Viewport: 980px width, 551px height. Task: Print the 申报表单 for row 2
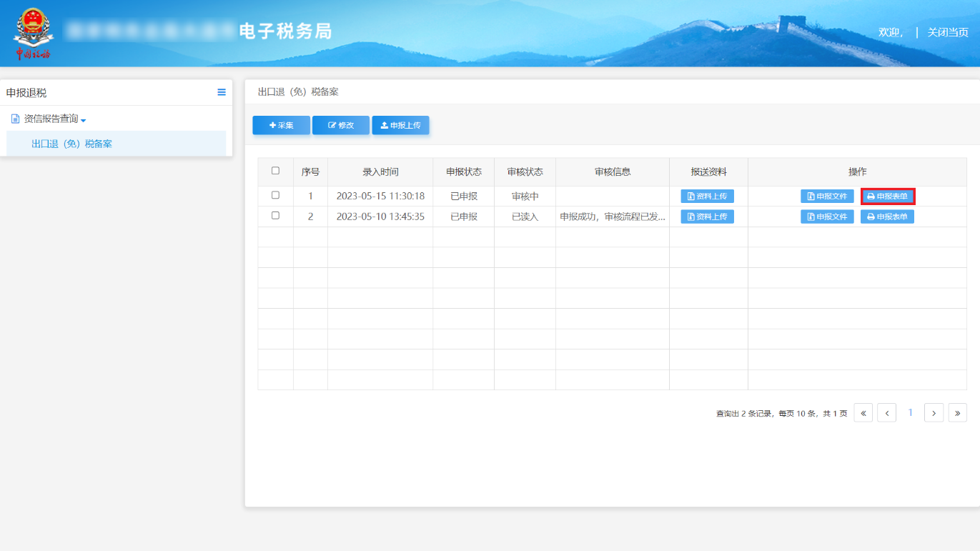click(x=886, y=216)
